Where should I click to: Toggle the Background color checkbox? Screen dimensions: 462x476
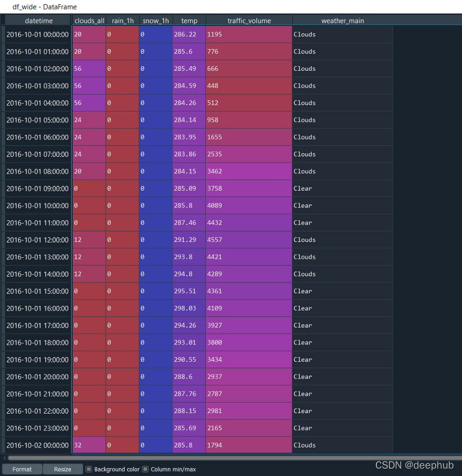89,469
